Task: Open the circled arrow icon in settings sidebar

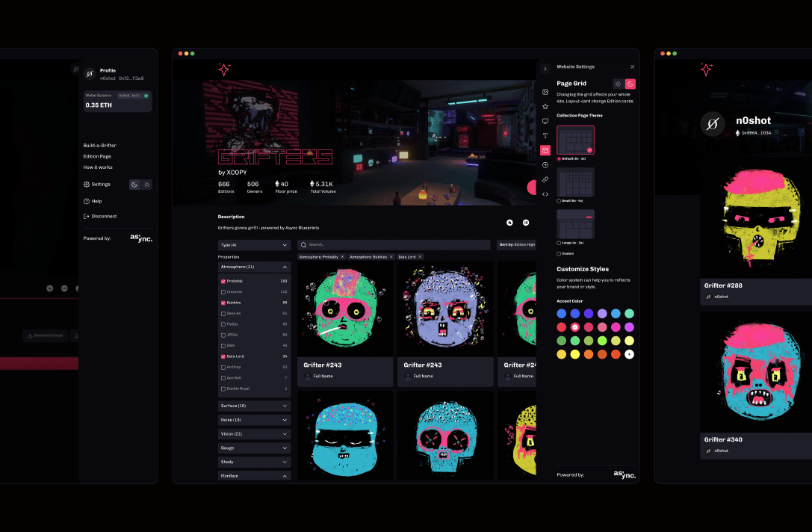Action: click(545, 164)
